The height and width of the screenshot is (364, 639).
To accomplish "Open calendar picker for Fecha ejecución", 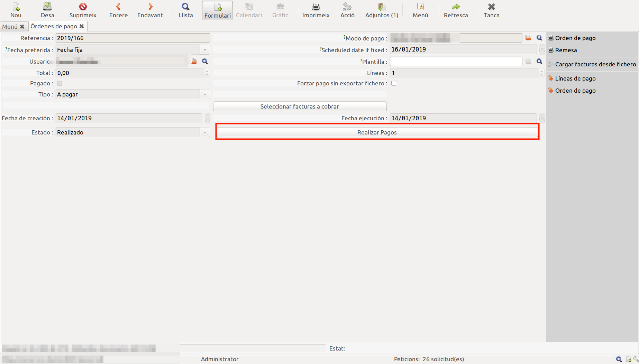I will pos(542,118).
